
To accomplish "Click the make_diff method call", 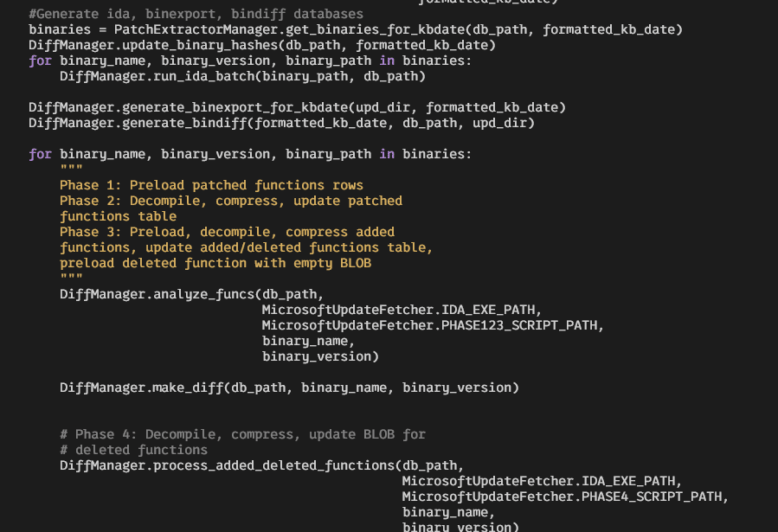I will [x=188, y=388].
